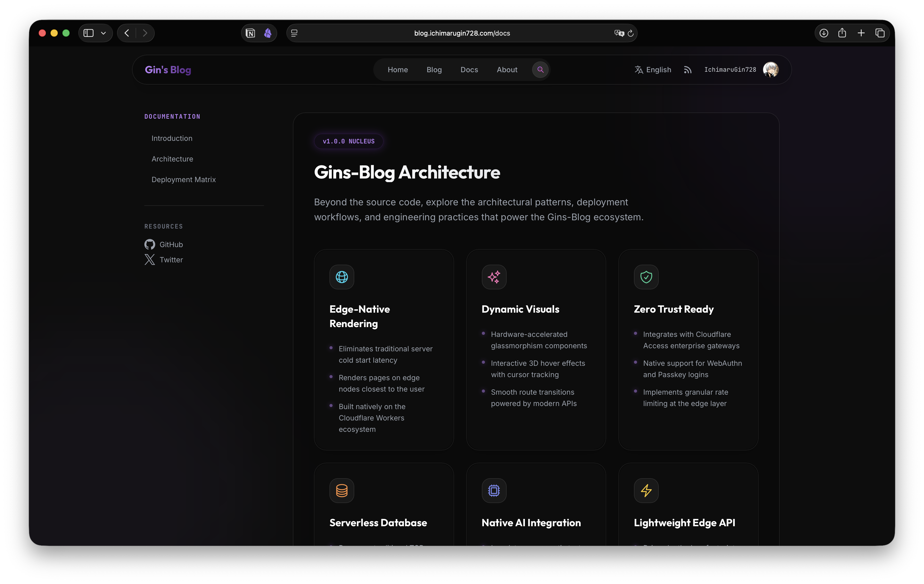
Task: Enter full screen with the green button
Action: (66, 33)
